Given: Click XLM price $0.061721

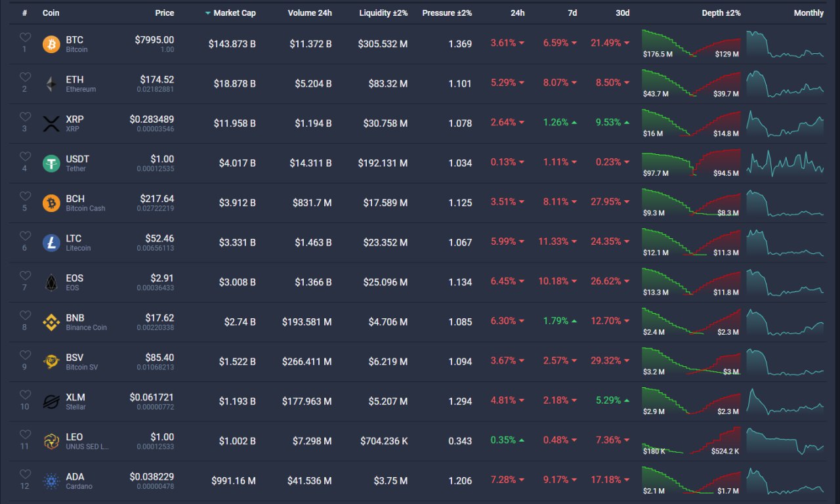Looking at the screenshot, I should click(152, 397).
